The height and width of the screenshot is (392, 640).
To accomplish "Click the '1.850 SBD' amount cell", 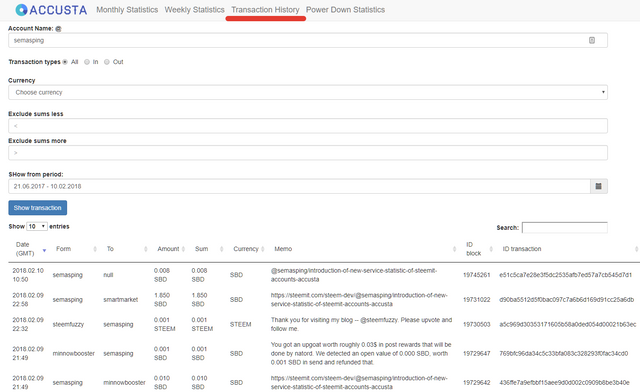I will (162, 300).
